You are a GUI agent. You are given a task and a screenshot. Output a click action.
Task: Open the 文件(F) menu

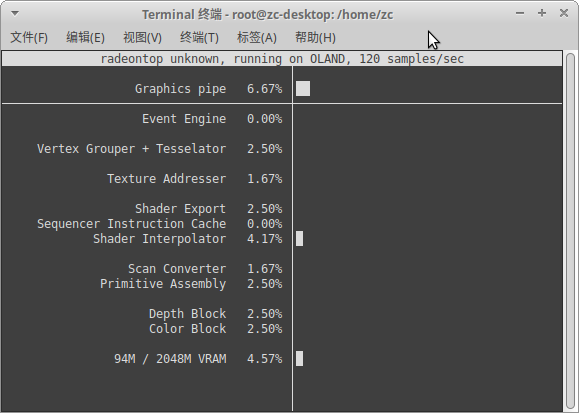pos(29,38)
